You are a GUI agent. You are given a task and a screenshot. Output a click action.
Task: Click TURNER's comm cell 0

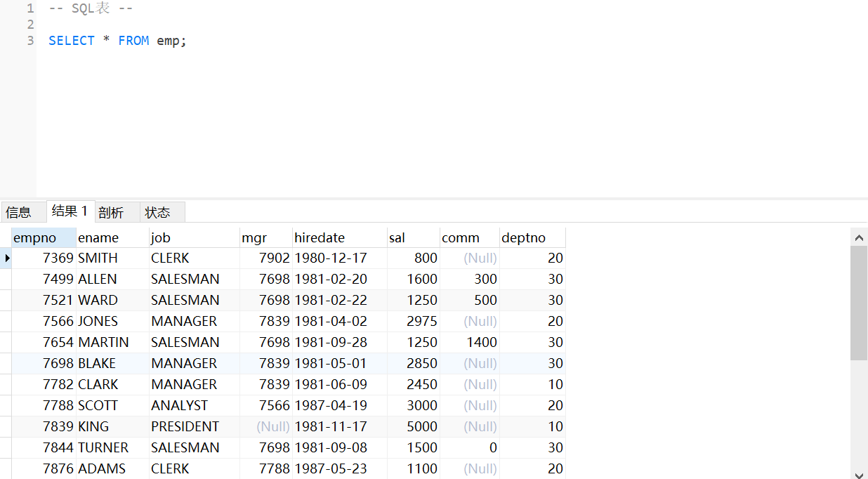tap(470, 447)
